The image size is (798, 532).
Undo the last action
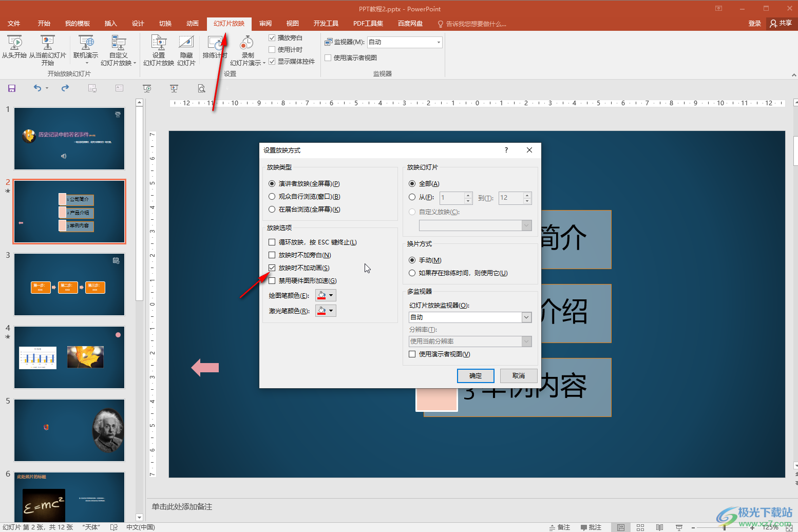click(x=37, y=88)
